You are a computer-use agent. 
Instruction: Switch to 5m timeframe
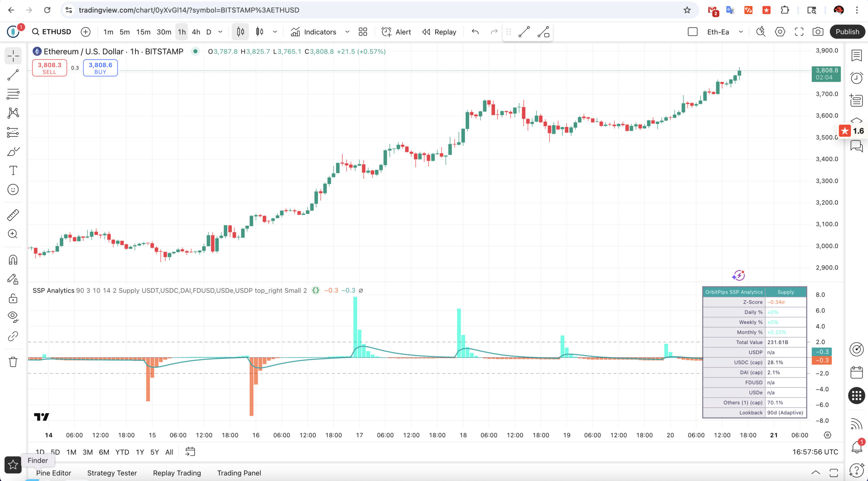124,32
